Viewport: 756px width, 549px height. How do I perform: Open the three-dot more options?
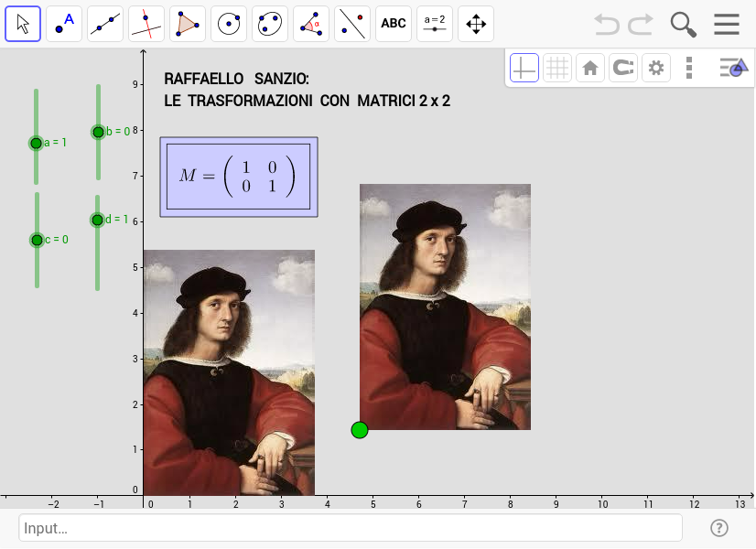pos(689,68)
